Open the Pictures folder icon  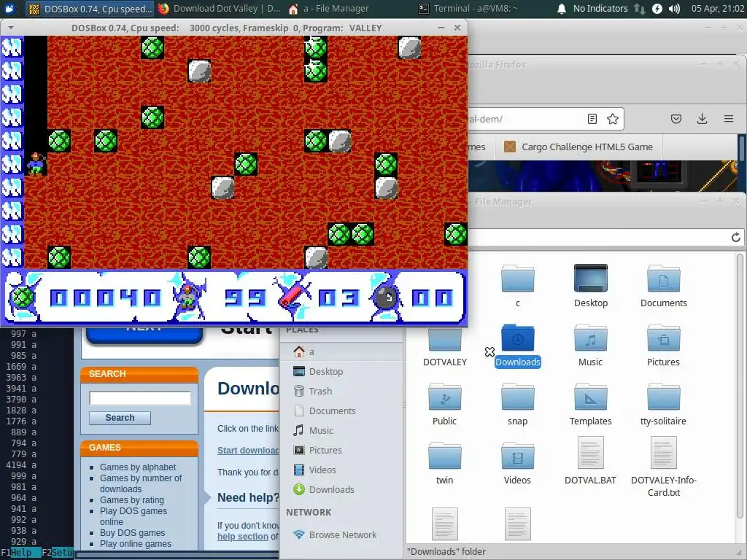tap(663, 338)
